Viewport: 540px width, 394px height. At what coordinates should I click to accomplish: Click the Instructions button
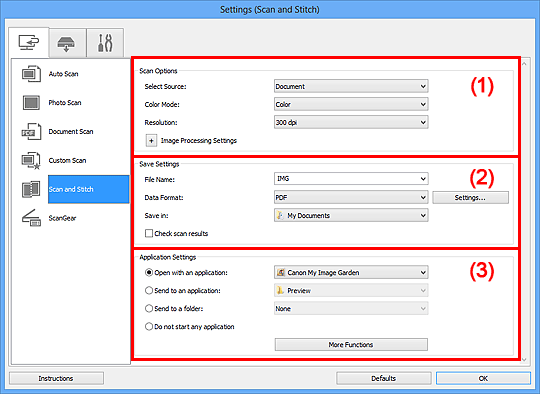click(56, 379)
